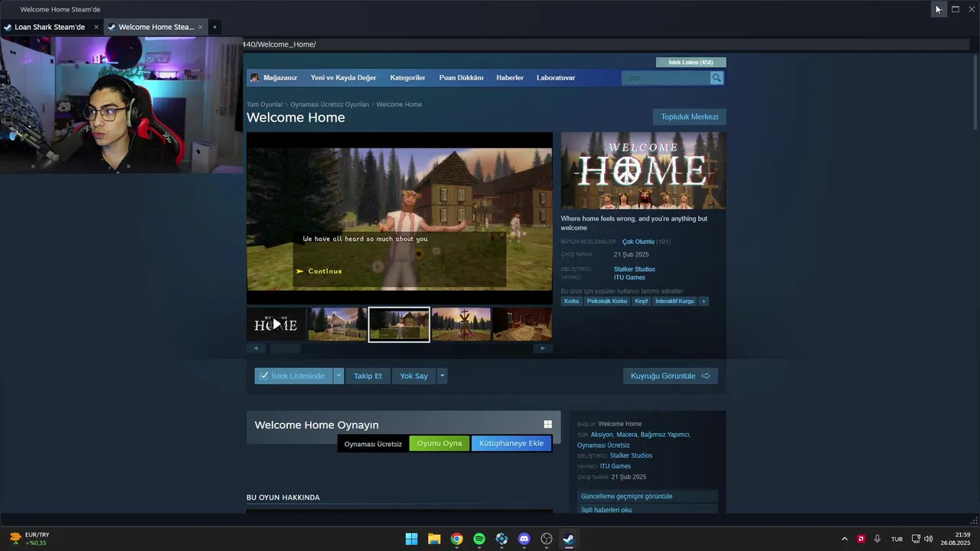Click the search magnifier icon in Steam store

[x=717, y=78]
